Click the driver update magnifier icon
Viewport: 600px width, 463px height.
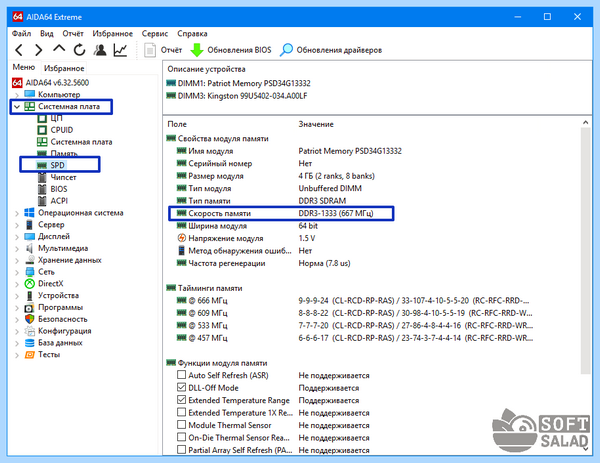286,50
